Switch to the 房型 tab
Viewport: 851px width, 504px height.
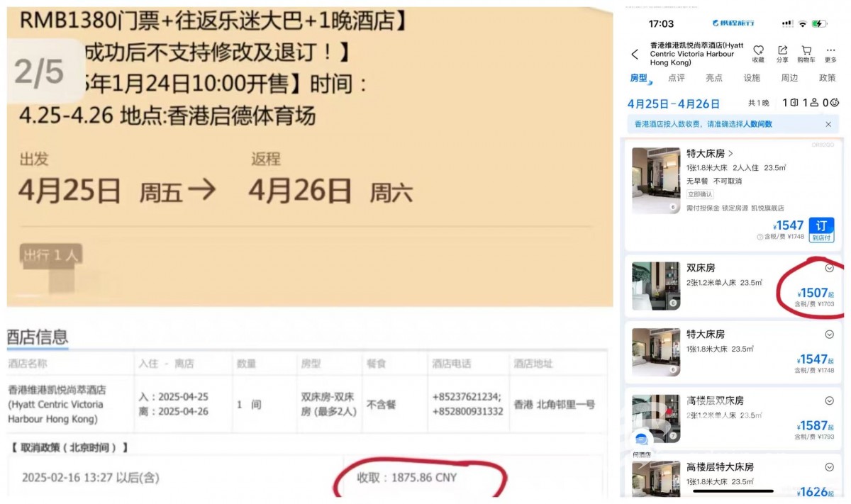click(638, 78)
